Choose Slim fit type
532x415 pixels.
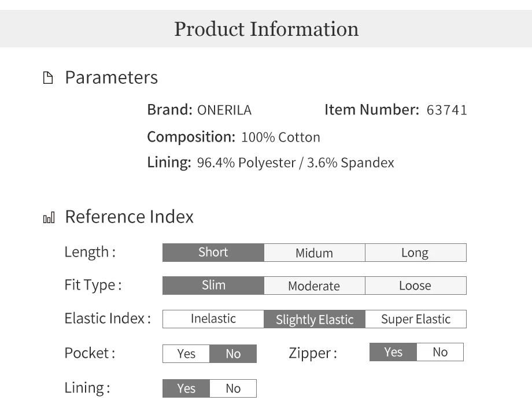pyautogui.click(x=213, y=286)
